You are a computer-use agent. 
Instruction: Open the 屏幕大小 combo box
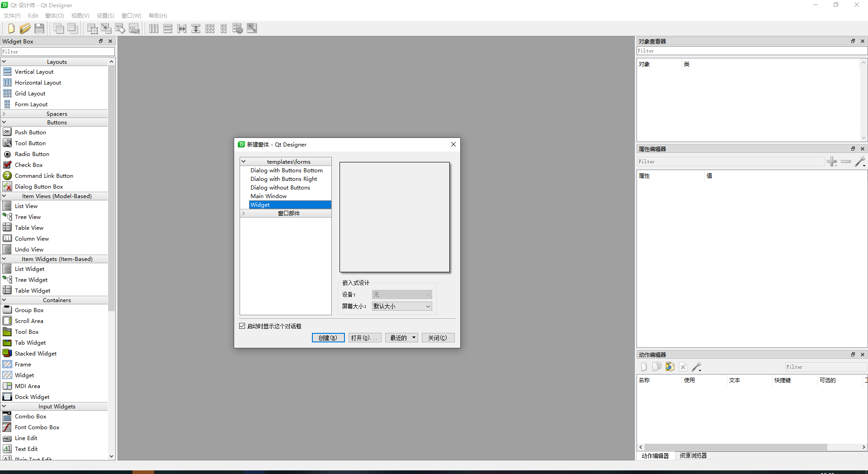(x=401, y=306)
